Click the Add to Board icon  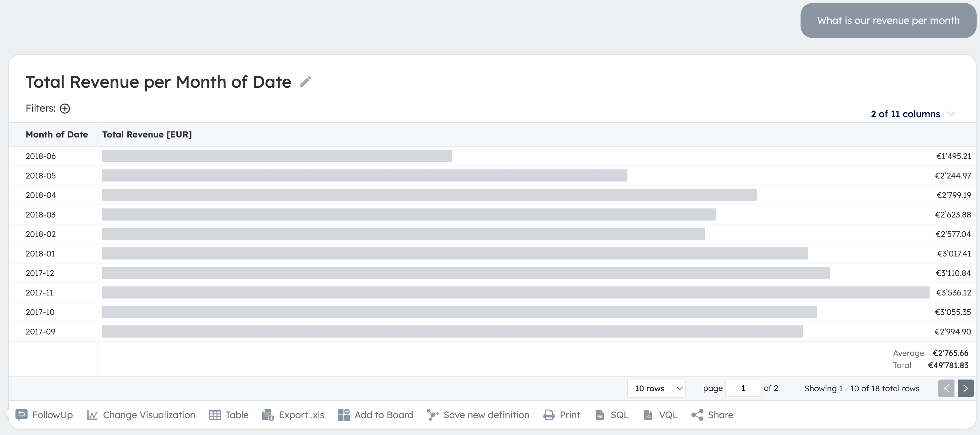343,415
